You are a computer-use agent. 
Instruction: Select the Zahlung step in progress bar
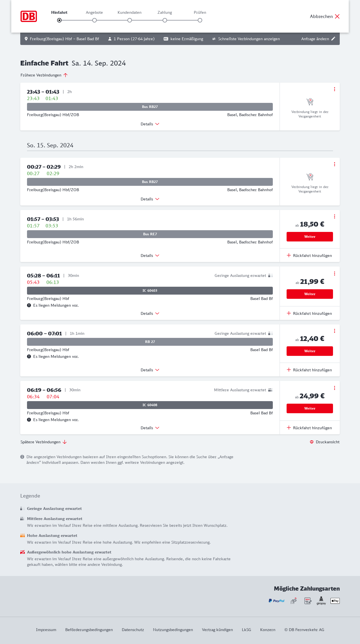click(165, 20)
